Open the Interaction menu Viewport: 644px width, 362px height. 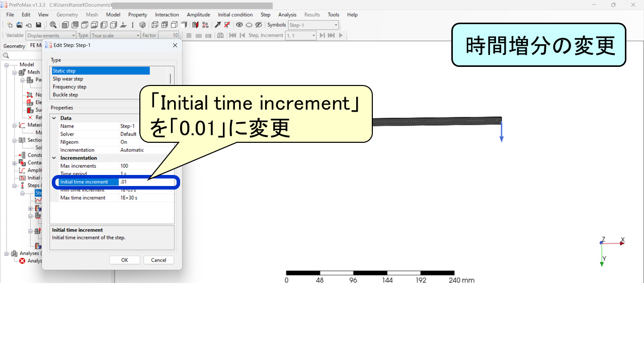(x=167, y=15)
